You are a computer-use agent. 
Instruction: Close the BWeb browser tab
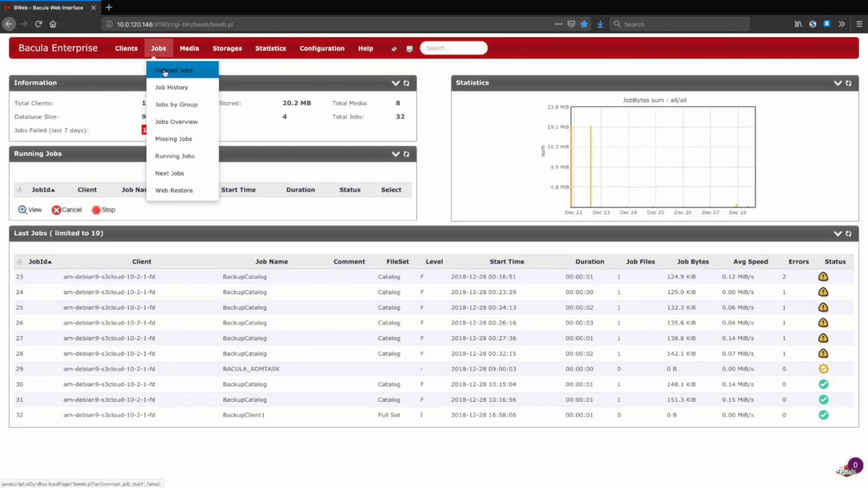coord(94,7)
